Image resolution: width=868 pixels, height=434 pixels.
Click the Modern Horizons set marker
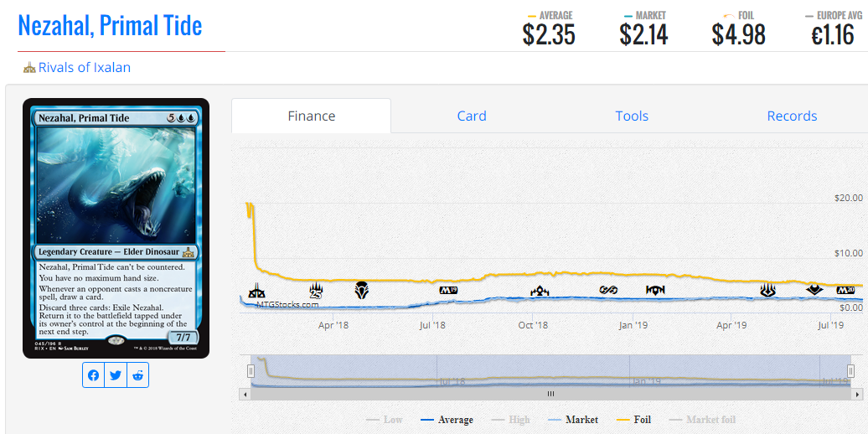(814, 290)
